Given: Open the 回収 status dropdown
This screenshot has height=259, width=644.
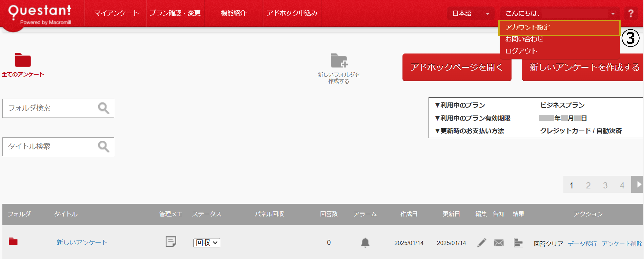Looking at the screenshot, I should coord(206,243).
